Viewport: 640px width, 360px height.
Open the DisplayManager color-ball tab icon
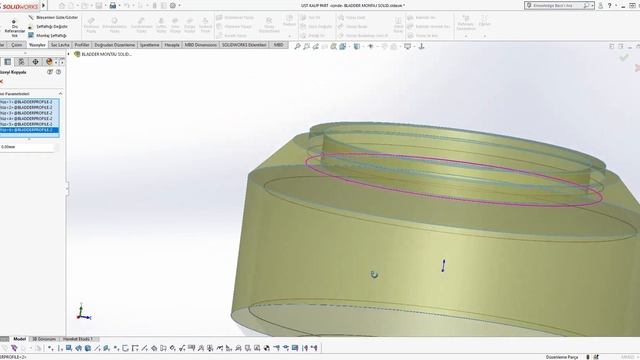(x=49, y=62)
